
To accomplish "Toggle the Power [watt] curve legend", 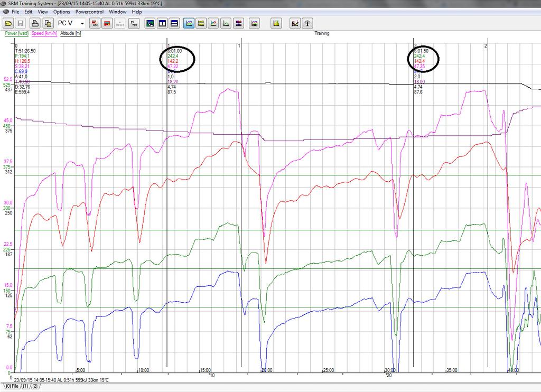I will coord(16,33).
